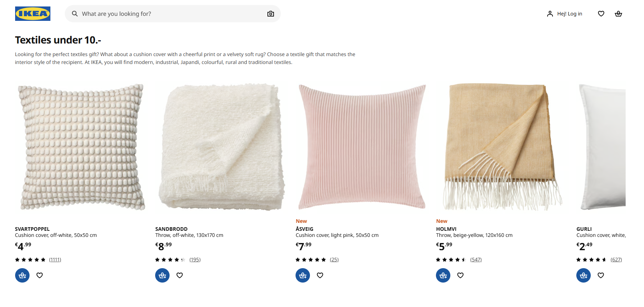Screen dimensions: 644x307
Task: Save SVARTPOPPEL to favourites
Action: (40, 275)
